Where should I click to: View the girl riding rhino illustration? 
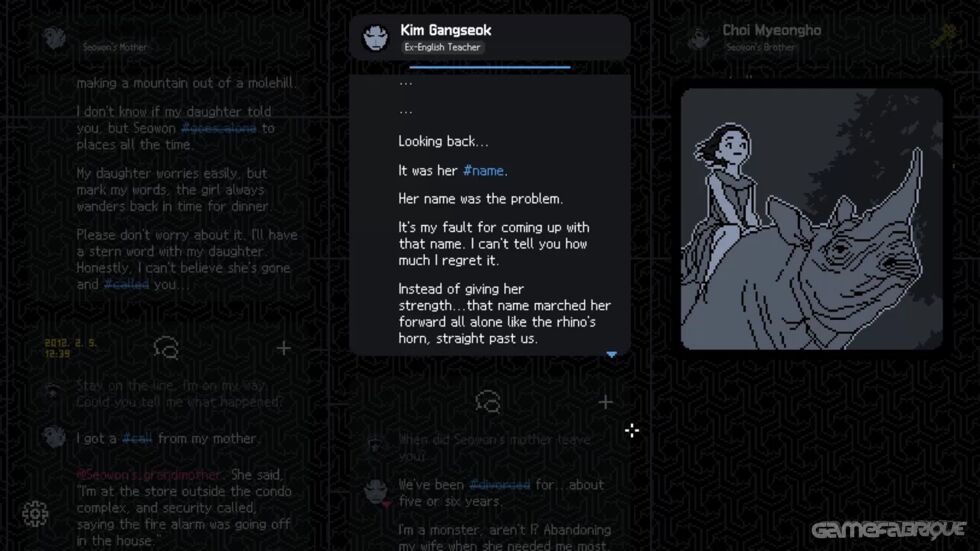click(811, 219)
